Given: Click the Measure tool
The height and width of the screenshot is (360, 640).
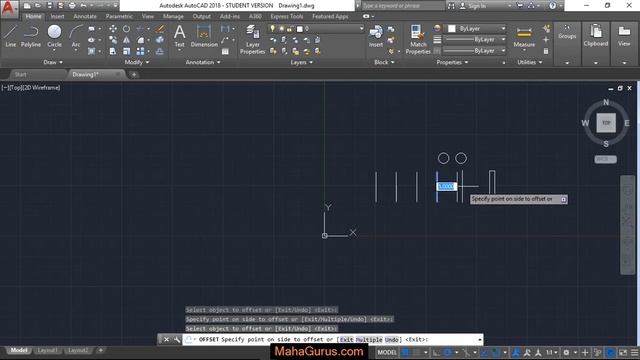Looking at the screenshot, I should point(524,37).
